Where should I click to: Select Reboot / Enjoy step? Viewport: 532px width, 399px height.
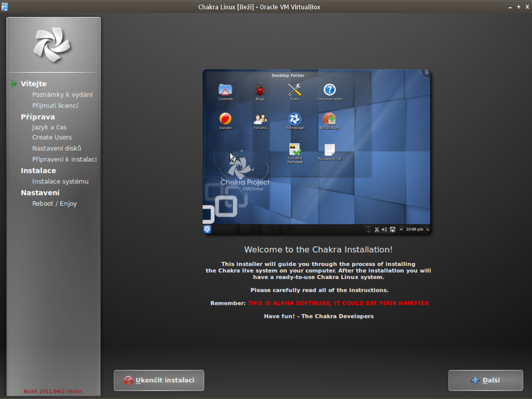54,204
